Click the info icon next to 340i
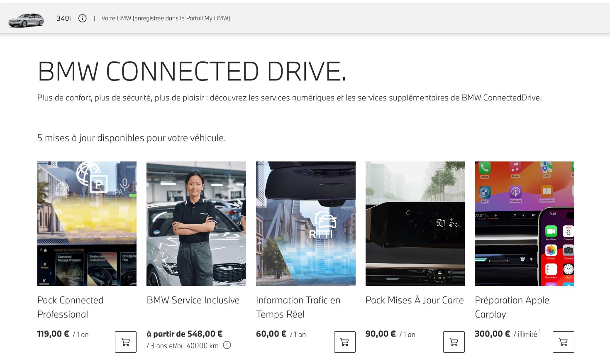Screen dimensions: 610x364 click(x=83, y=18)
